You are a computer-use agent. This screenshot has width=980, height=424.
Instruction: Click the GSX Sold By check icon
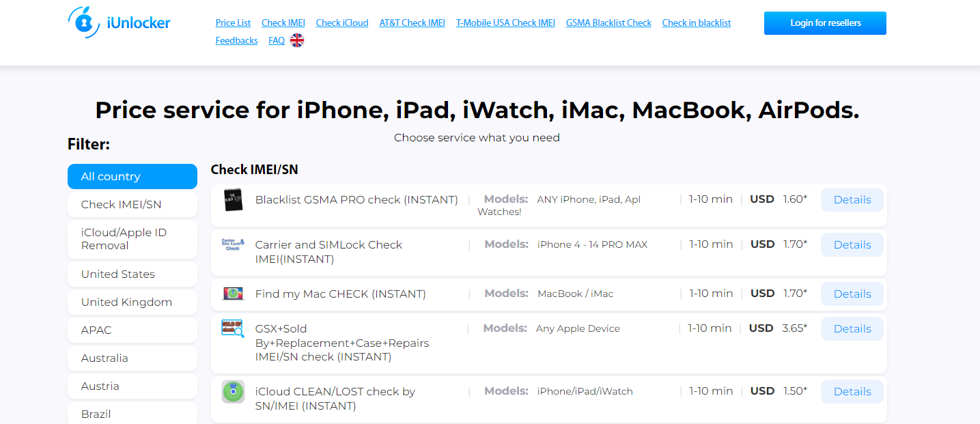233,329
